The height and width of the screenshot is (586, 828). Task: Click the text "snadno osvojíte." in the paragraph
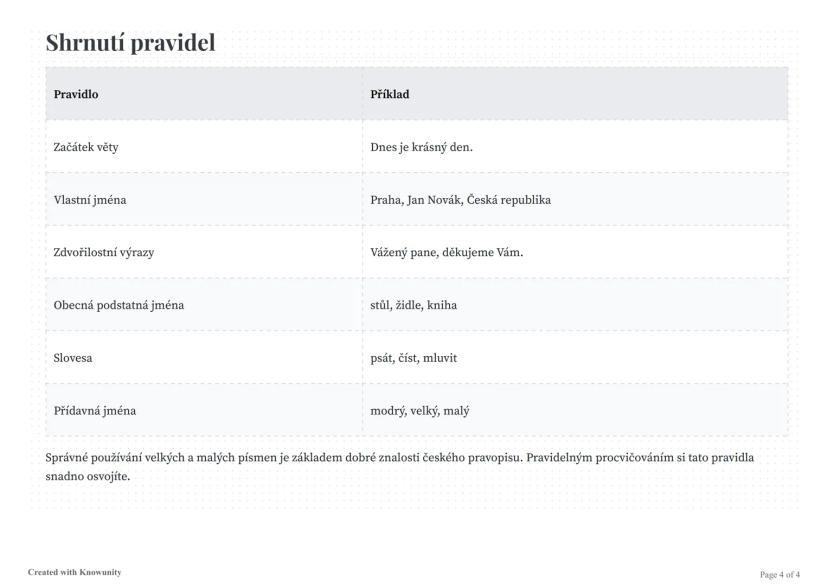pos(88,476)
